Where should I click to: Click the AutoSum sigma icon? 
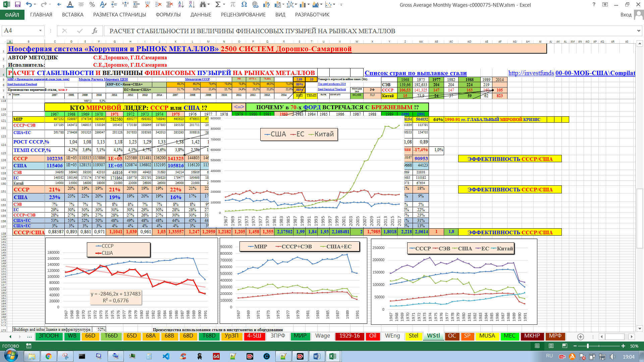(218, 5)
